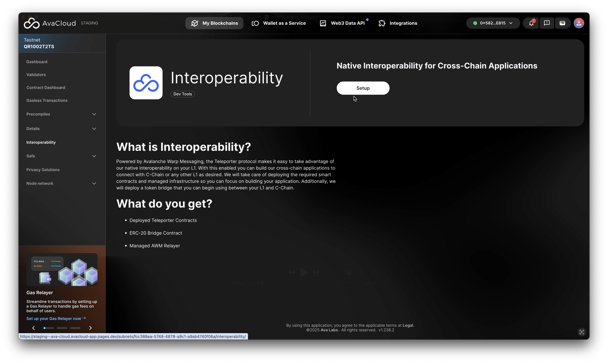Go to previous promo carousel slide arrow
The image size is (608, 364).
coord(34,328)
